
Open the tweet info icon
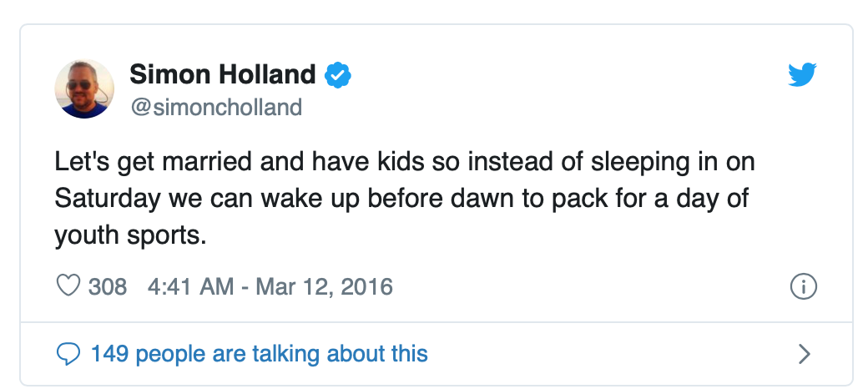(x=802, y=286)
